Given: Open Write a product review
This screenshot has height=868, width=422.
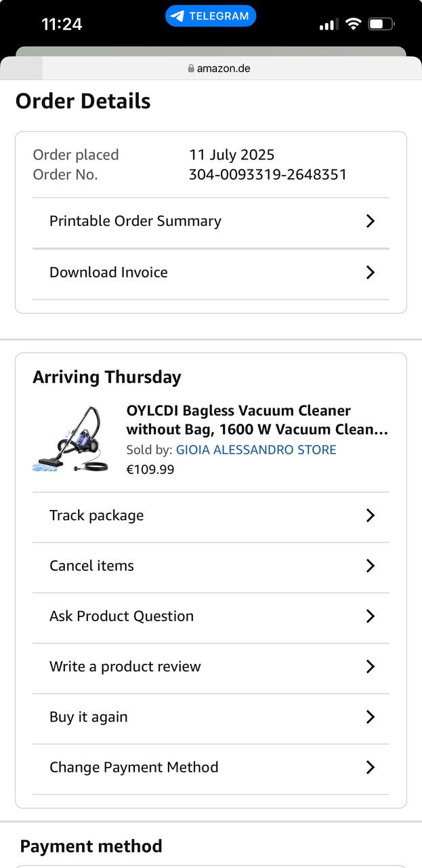Looking at the screenshot, I should pyautogui.click(x=125, y=667).
